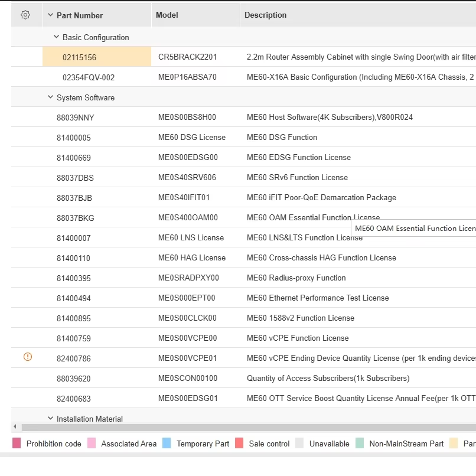The image size is (476, 476).
Task: Click the Description column header
Action: click(x=265, y=15)
